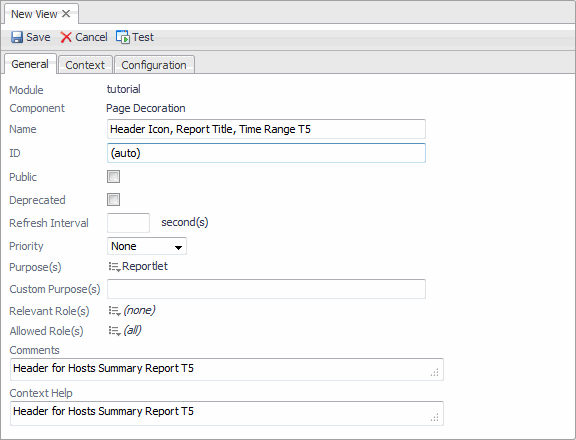
Task: Click into the Custom Purpose(s) field
Action: [x=266, y=289]
